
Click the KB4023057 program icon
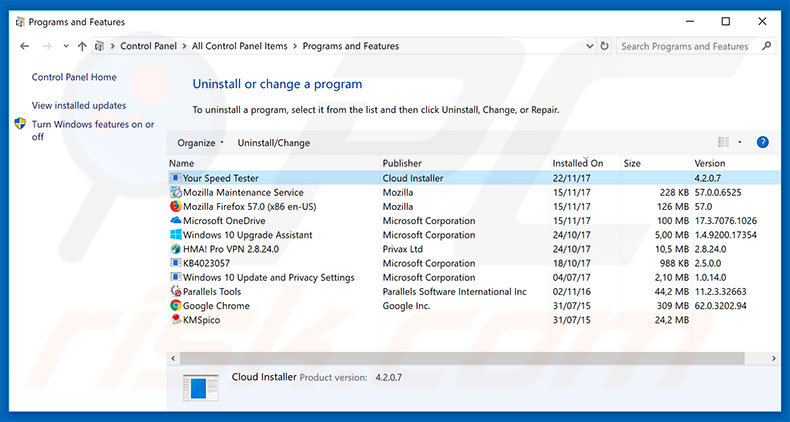pyautogui.click(x=175, y=263)
